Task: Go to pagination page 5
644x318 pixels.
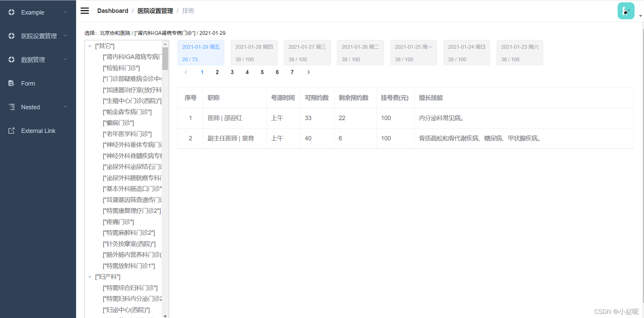Action: 262,72
